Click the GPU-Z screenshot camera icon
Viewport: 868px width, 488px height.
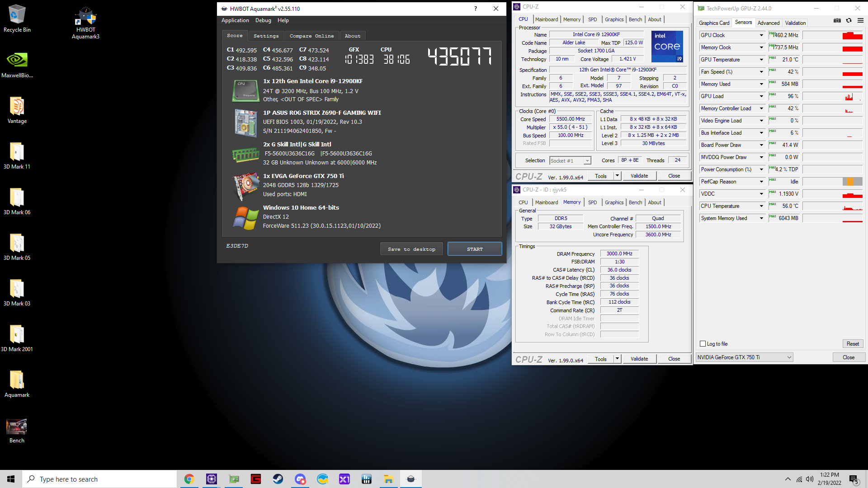[837, 21]
